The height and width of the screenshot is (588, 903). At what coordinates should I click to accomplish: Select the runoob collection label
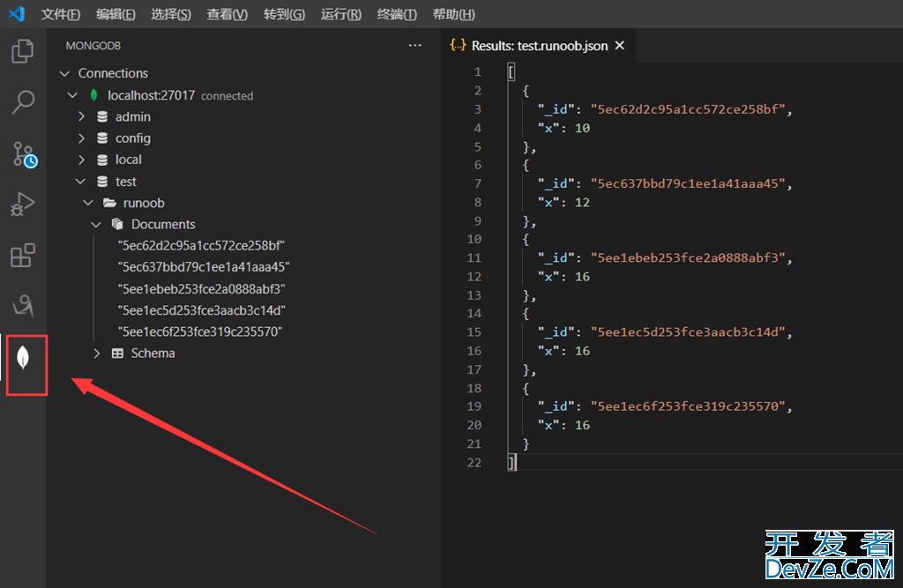144,204
